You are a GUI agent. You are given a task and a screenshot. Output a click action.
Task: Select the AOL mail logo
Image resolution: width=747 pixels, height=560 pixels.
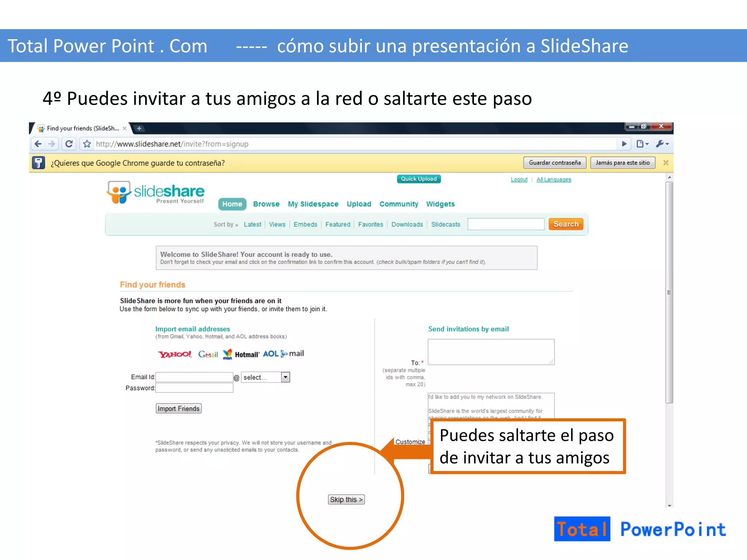click(x=283, y=354)
